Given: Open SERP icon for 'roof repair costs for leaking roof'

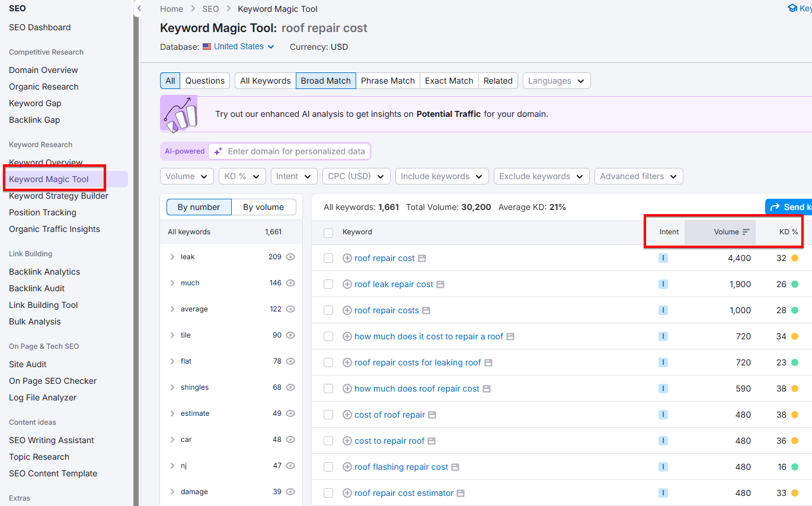Looking at the screenshot, I should 488,363.
